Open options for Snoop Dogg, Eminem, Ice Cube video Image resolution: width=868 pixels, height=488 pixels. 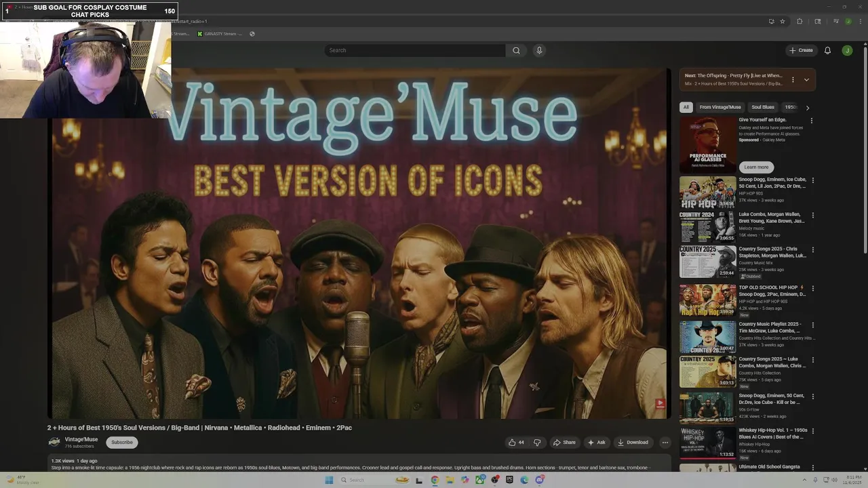pos(812,180)
